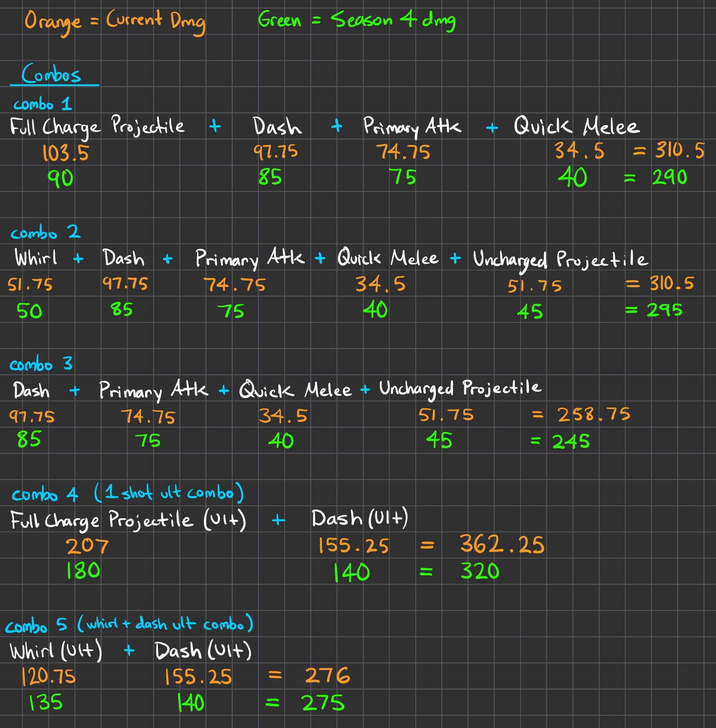The height and width of the screenshot is (728, 716).
Task: Click "Primary Atk" in combo 1
Action: pyautogui.click(x=412, y=127)
